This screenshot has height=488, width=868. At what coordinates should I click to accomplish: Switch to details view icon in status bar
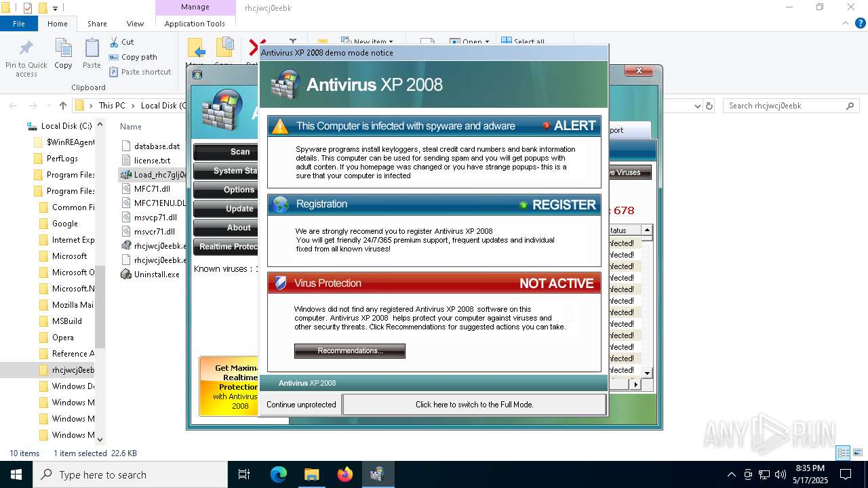coord(844,453)
